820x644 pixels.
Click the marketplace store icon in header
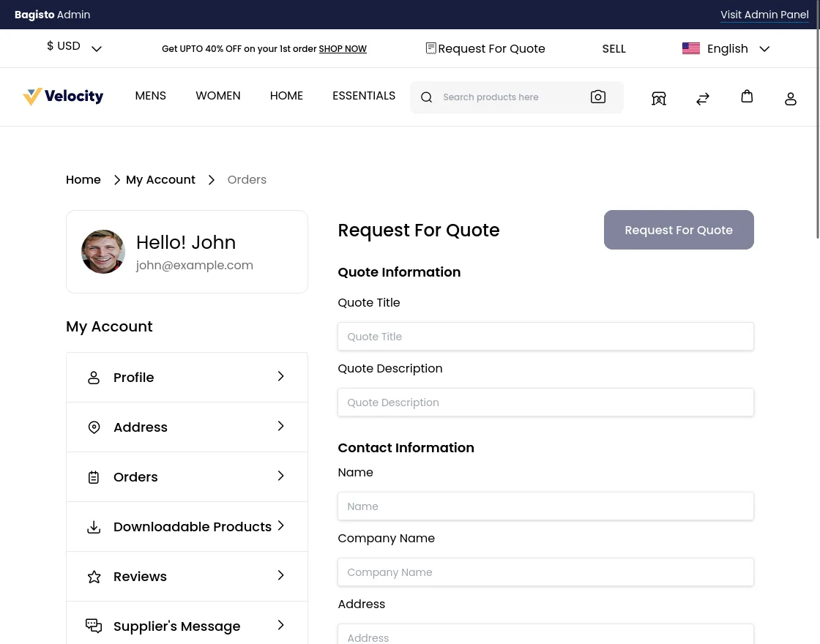coord(658,99)
